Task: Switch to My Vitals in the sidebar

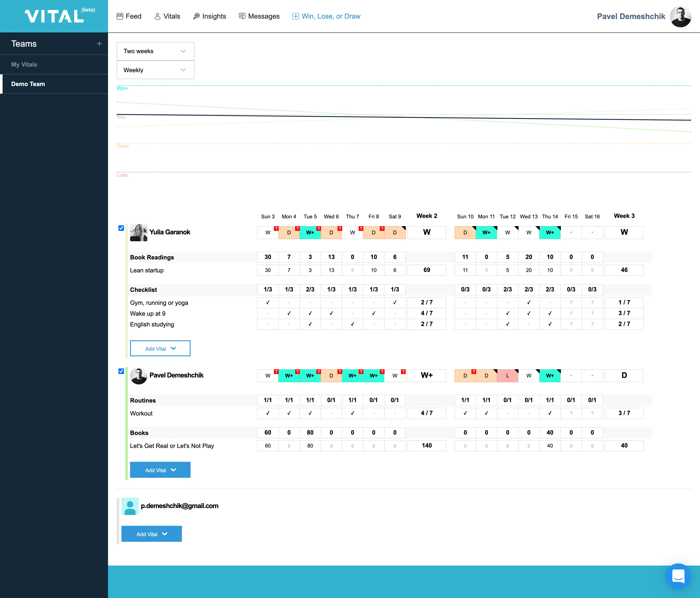Action: tap(24, 64)
